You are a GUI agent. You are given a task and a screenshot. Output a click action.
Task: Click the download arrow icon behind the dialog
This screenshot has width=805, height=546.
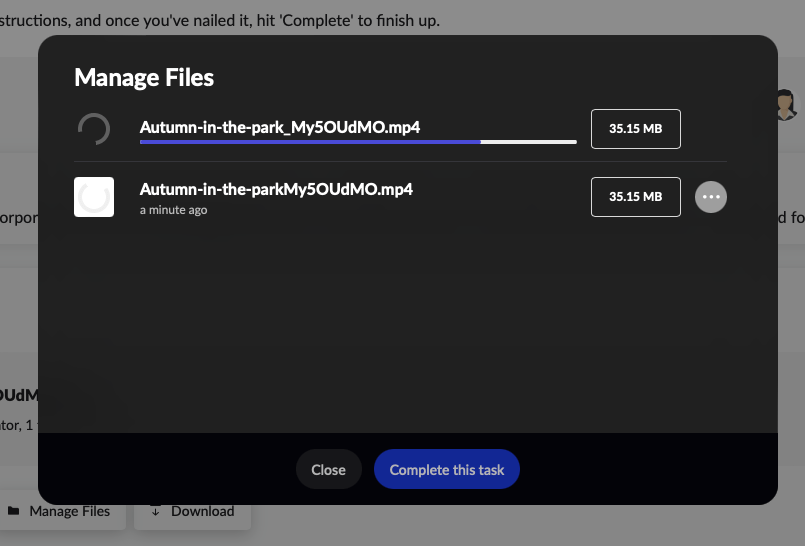click(x=155, y=511)
